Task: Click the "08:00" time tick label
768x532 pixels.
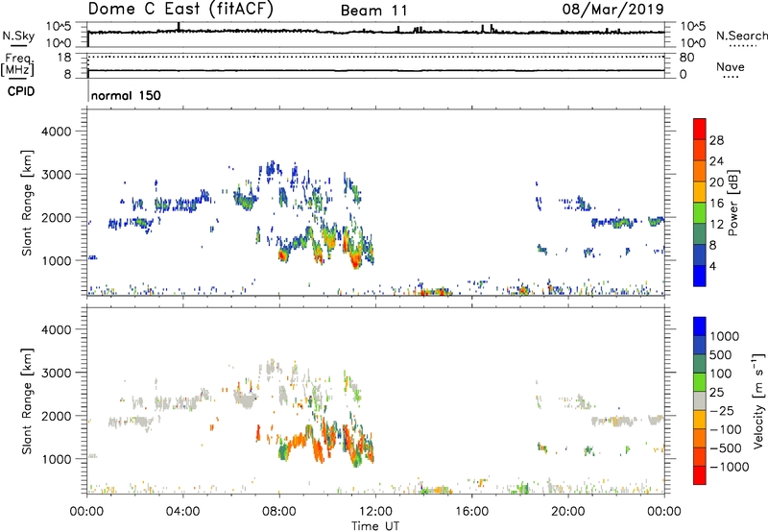Action: 278,512
